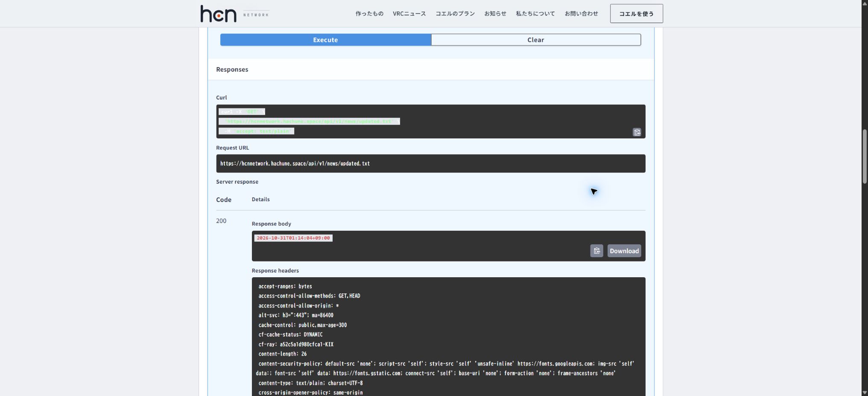Screen dimensions: 868x396
Task: Click the hcn Network logo
Action: click(x=235, y=14)
